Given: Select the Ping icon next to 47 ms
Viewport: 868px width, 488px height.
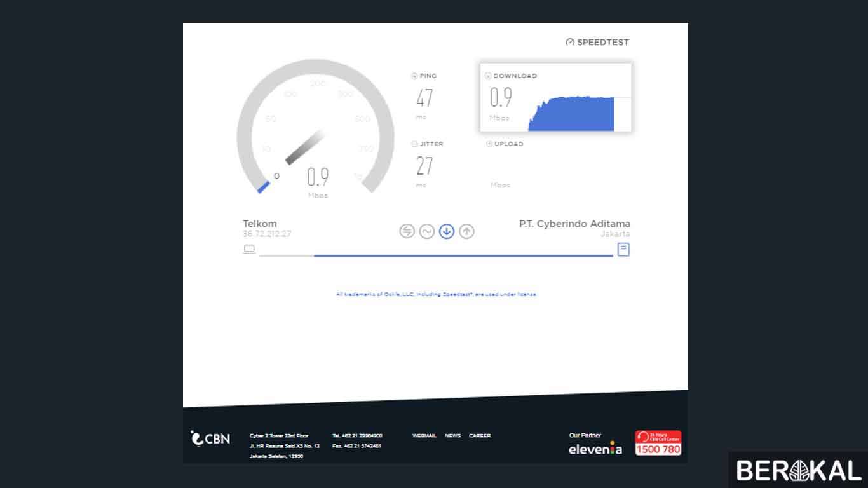Looking at the screenshot, I should [x=416, y=76].
